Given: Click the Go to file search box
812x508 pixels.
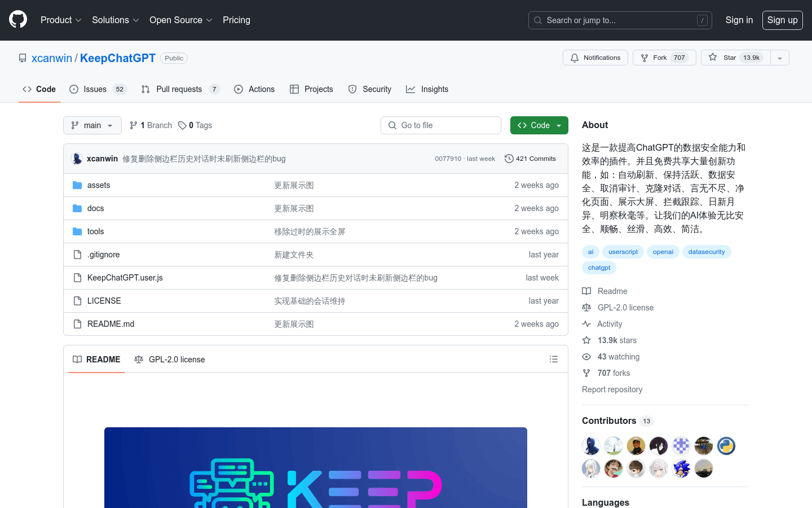Looking at the screenshot, I should pyautogui.click(x=441, y=125).
